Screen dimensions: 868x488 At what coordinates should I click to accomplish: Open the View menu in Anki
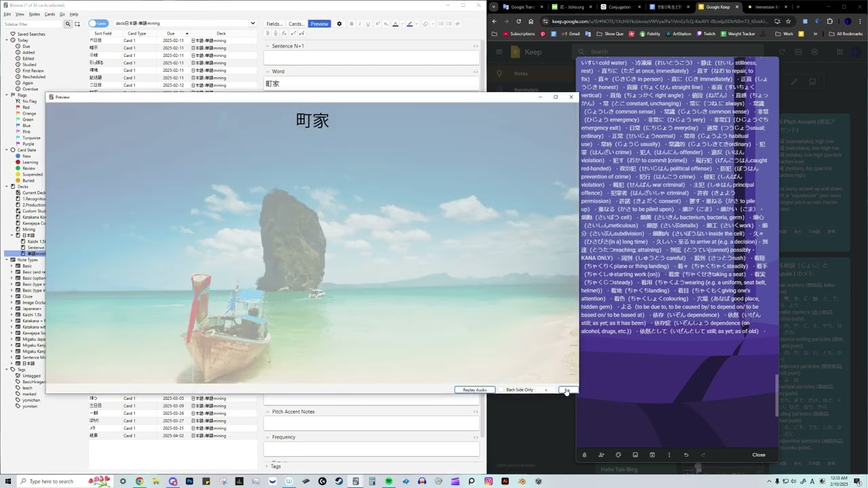[x=20, y=14]
